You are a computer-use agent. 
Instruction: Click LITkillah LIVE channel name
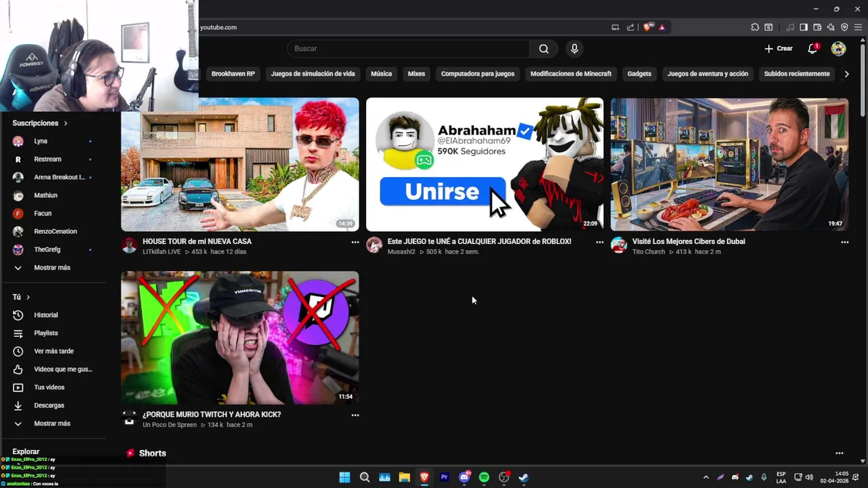[x=161, y=252]
